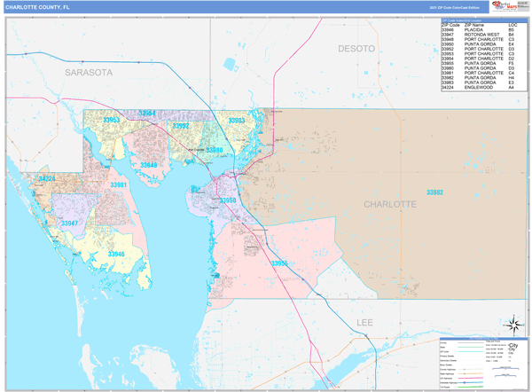
Task: Select ZIP area 34224 on the map
Action: pos(45,179)
